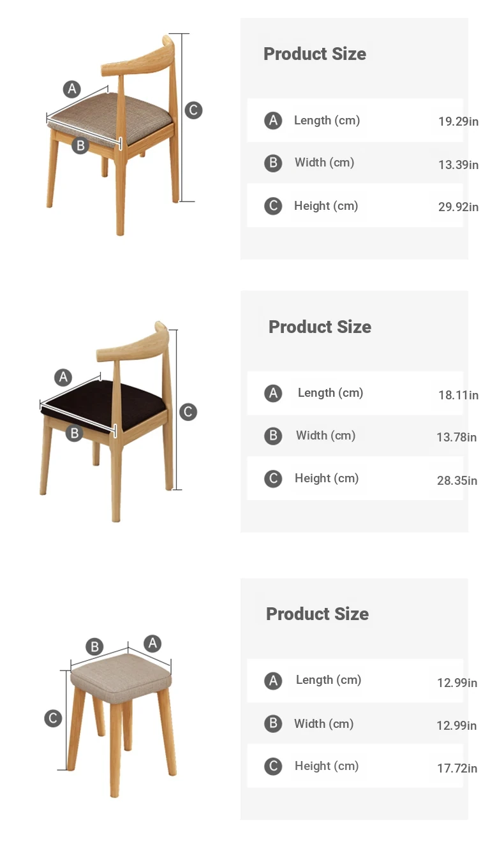The width and height of the screenshot is (504, 851).
Task: Click the third Product Size heading
Action: pos(317,614)
